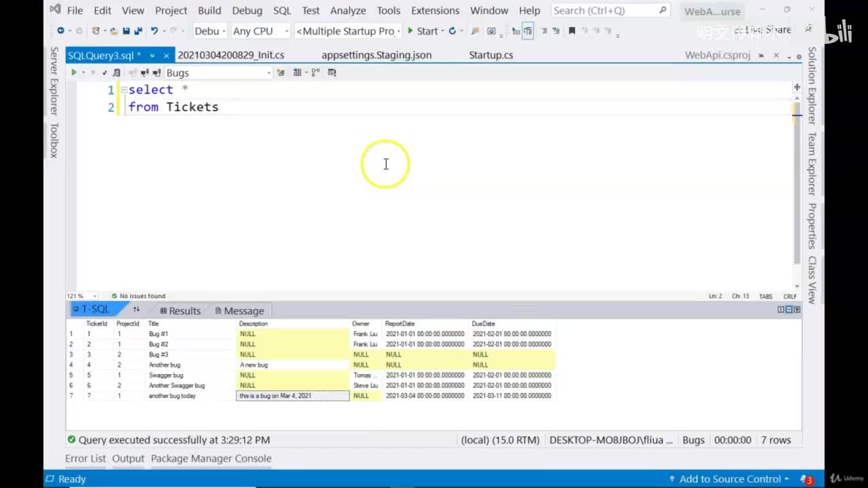Switch to the Message tab

pos(239,310)
